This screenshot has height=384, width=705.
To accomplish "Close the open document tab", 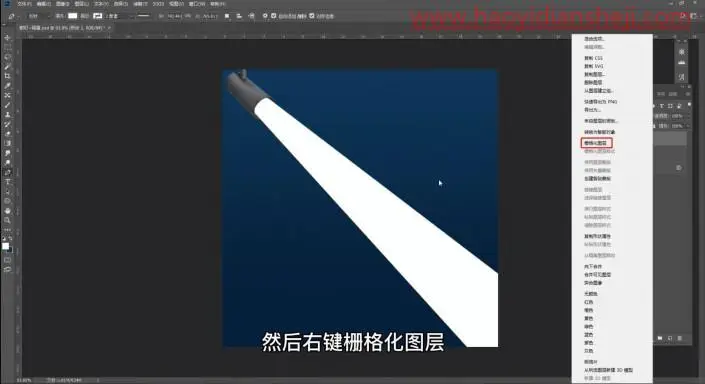I will (x=109, y=28).
